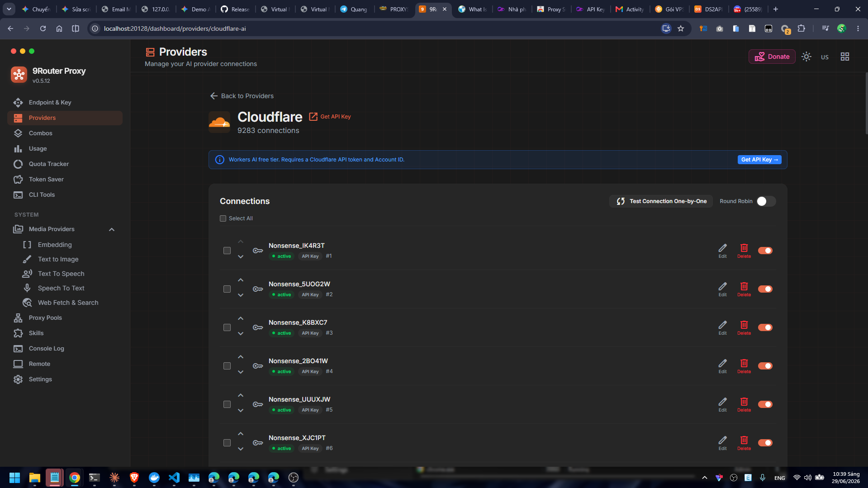
Task: Disable the Nonsense_XJC1PT connection toggle
Action: pos(765,443)
